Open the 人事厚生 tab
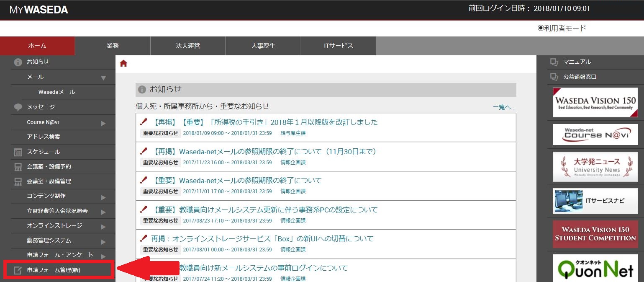 point(263,46)
